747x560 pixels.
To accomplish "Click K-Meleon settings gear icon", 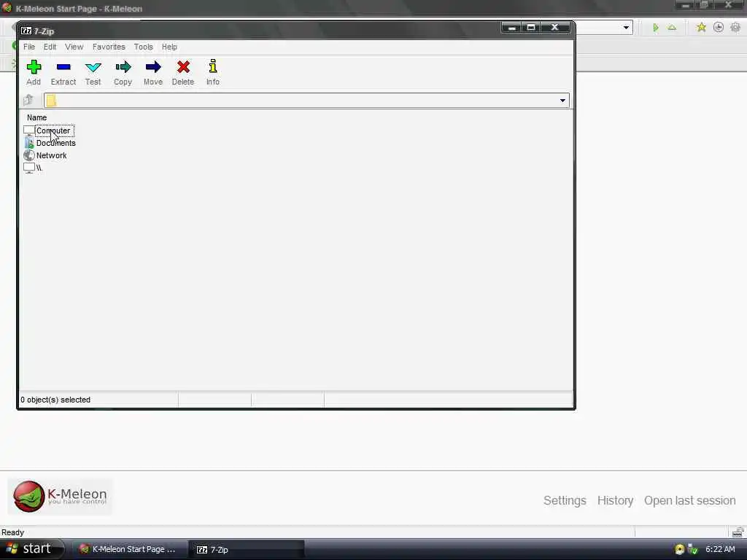I will click(735, 27).
